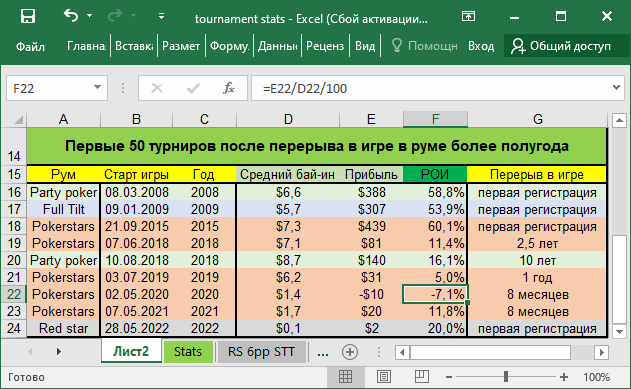Open the Рецензирование ribbon tab
Screen dimensions: 631x389
coord(325,46)
